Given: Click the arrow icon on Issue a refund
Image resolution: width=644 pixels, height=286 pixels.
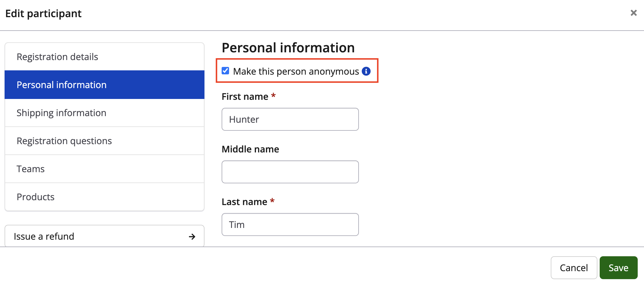Looking at the screenshot, I should pyautogui.click(x=192, y=237).
